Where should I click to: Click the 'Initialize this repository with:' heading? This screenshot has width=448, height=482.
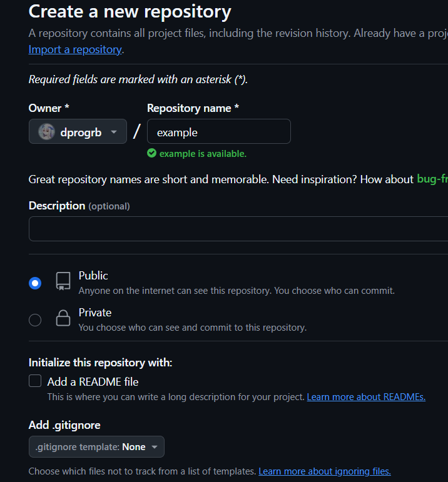click(x=100, y=363)
